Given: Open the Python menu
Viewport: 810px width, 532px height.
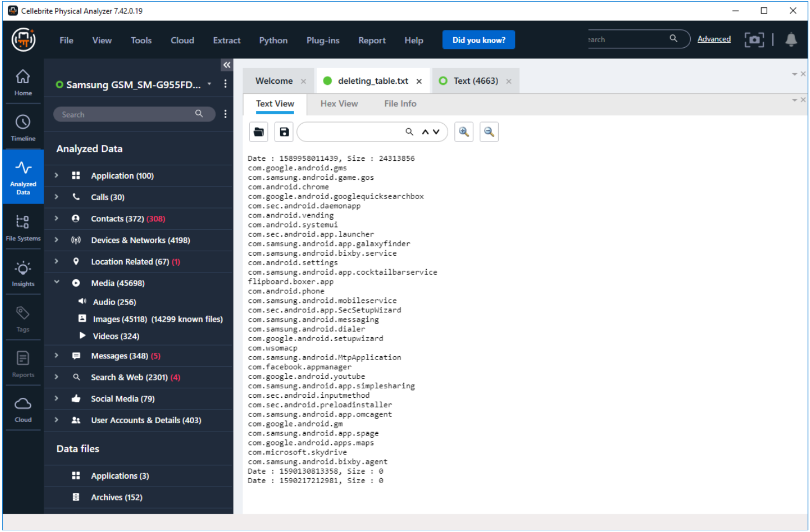Looking at the screenshot, I should [x=274, y=40].
